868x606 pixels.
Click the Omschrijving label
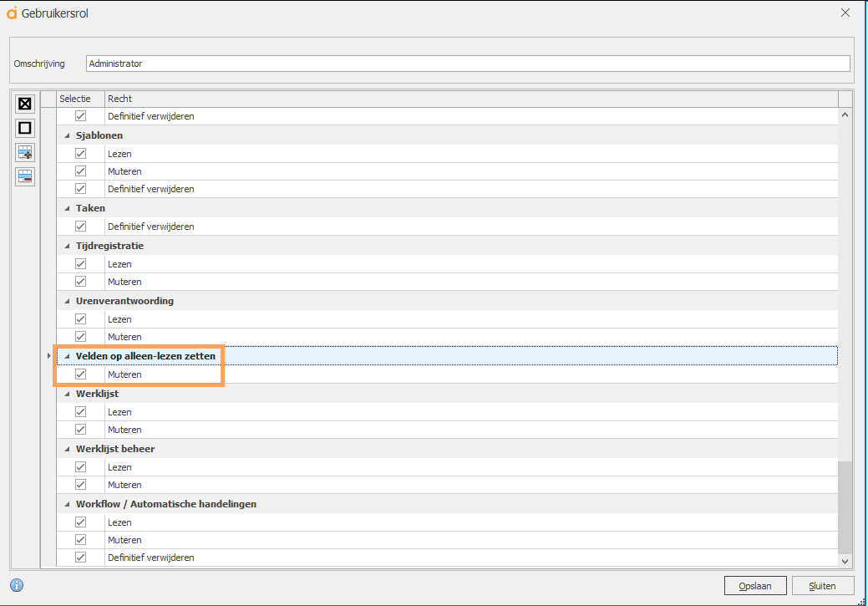(x=39, y=64)
